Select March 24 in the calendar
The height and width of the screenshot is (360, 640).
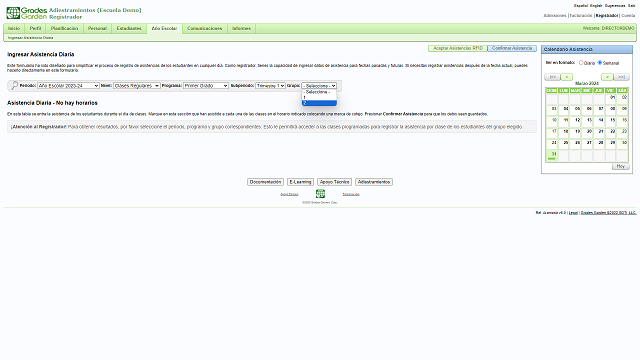click(552, 144)
